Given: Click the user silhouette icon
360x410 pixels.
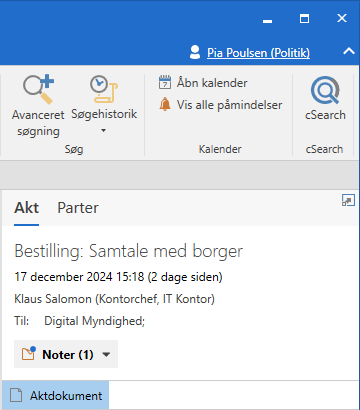Looking at the screenshot, I should click(x=195, y=52).
